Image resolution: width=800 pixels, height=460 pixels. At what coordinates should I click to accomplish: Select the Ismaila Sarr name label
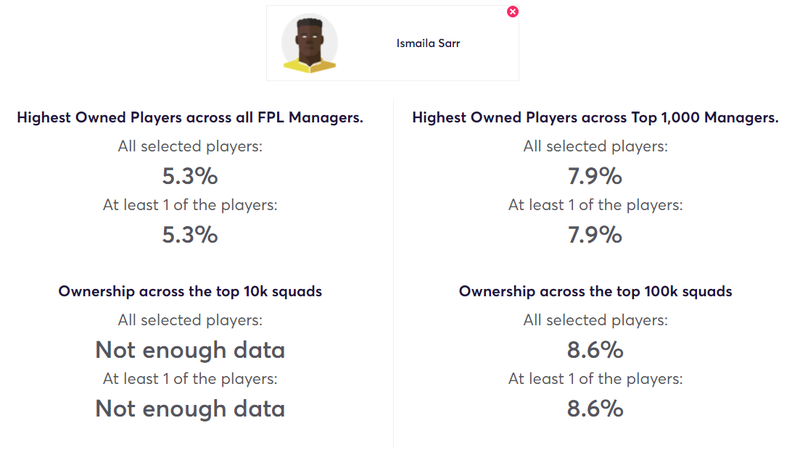coord(428,43)
